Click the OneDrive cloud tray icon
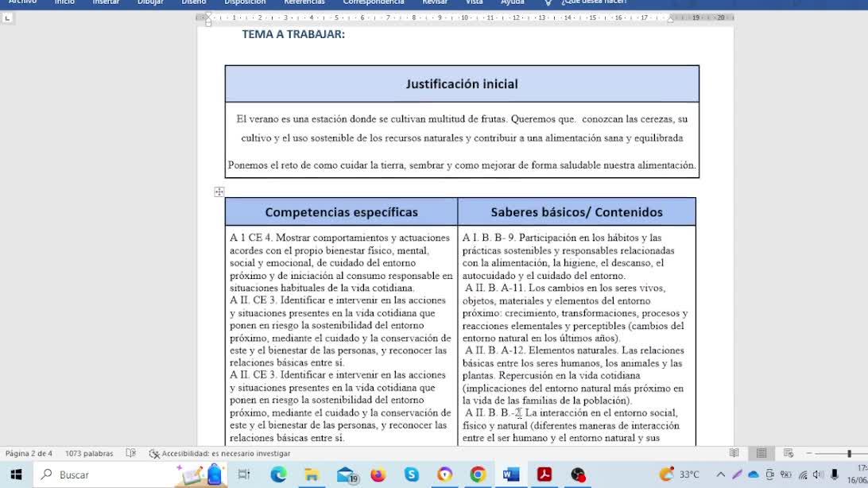The width and height of the screenshot is (868, 488). [754, 474]
